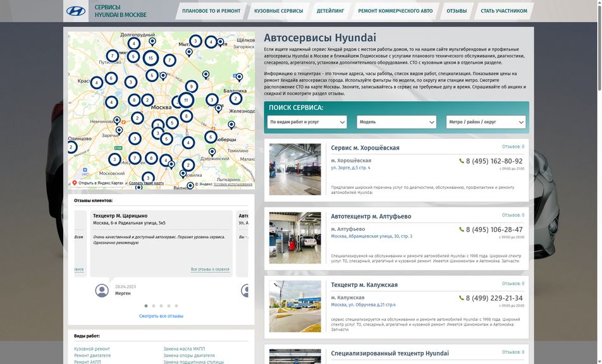Click the Hyundai logo in the header
Viewport: 602px width, 364px height.
(76, 11)
